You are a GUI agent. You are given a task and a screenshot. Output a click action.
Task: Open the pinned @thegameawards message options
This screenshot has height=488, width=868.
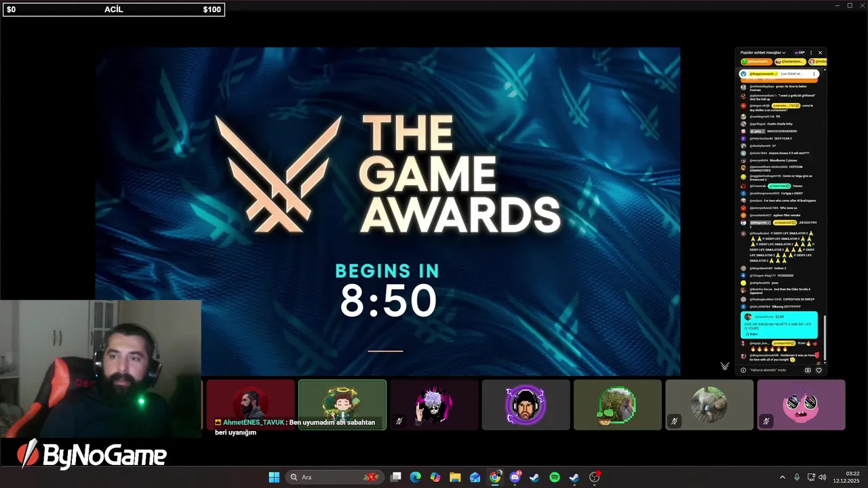[814, 74]
